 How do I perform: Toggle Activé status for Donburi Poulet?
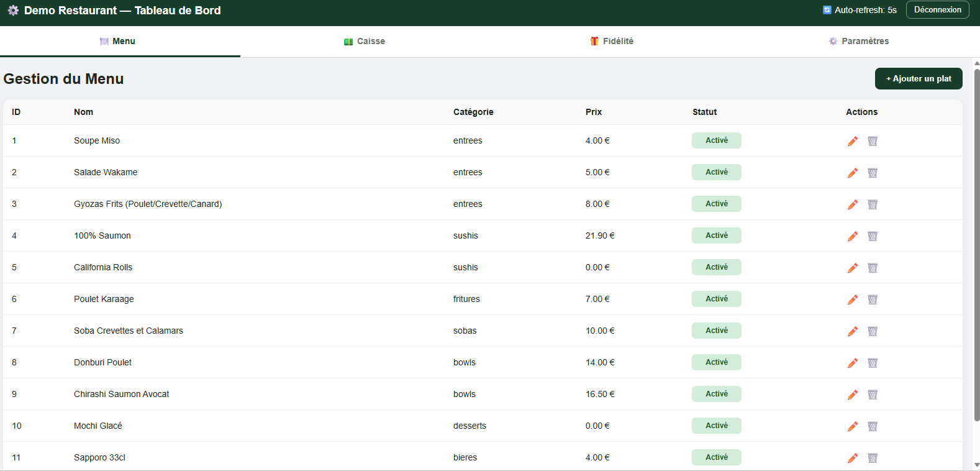[x=717, y=362]
